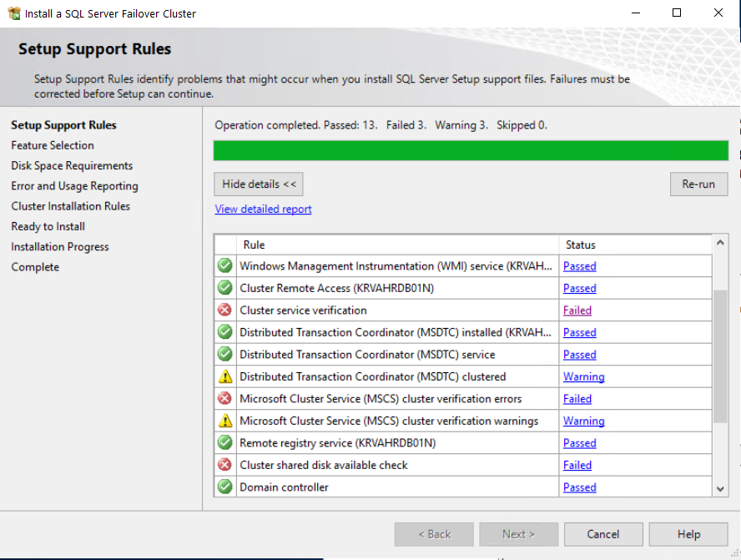This screenshot has width=741, height=560.
Task: Click red error icon for Cluster shared disk check
Action: (225, 465)
